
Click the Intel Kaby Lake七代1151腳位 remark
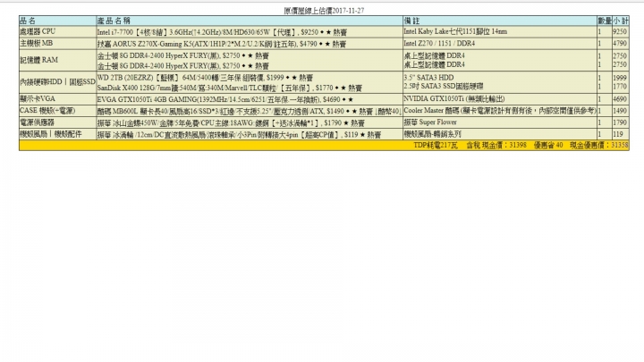click(x=455, y=31)
